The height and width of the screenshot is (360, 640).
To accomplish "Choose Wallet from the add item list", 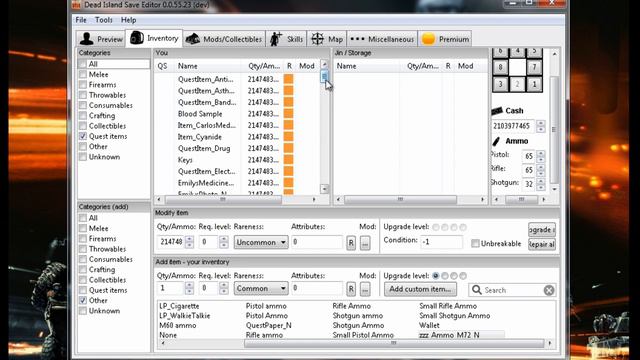I will pos(429,325).
